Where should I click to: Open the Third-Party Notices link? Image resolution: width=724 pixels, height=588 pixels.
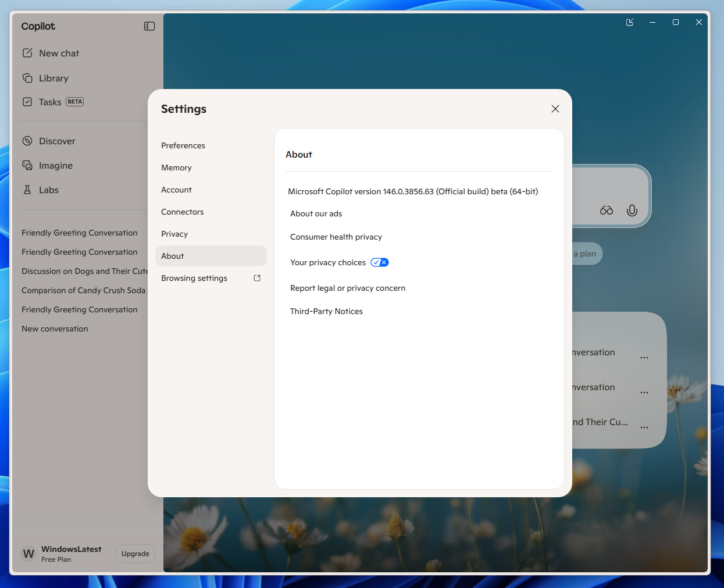(326, 311)
